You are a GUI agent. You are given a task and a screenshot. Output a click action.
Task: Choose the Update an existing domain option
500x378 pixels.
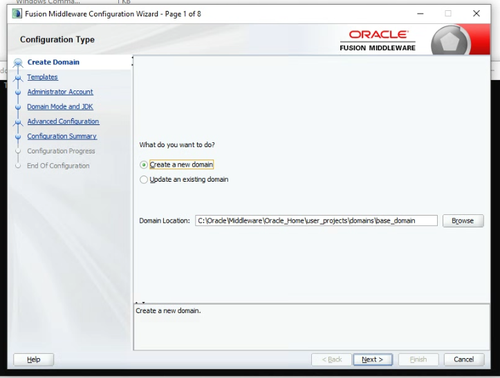tap(144, 180)
